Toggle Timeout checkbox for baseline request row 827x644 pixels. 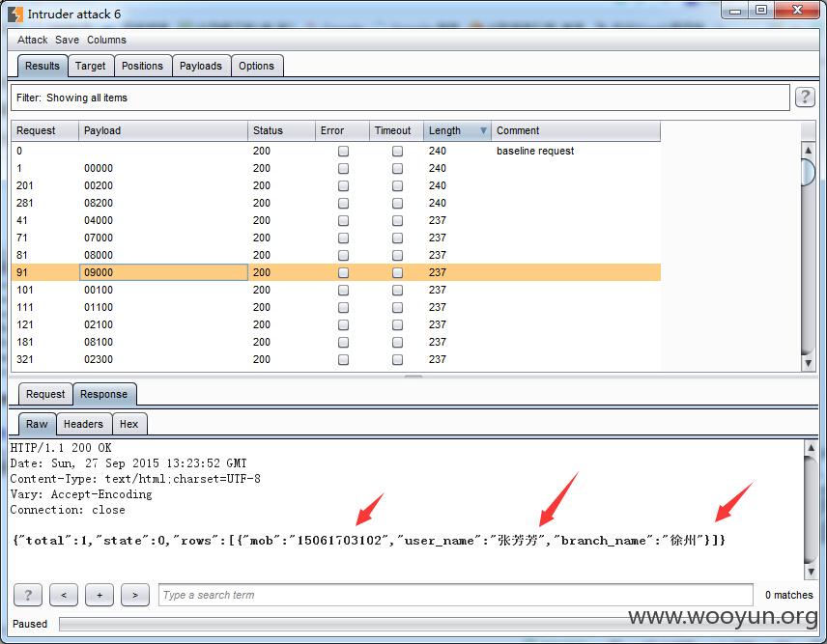tap(398, 151)
